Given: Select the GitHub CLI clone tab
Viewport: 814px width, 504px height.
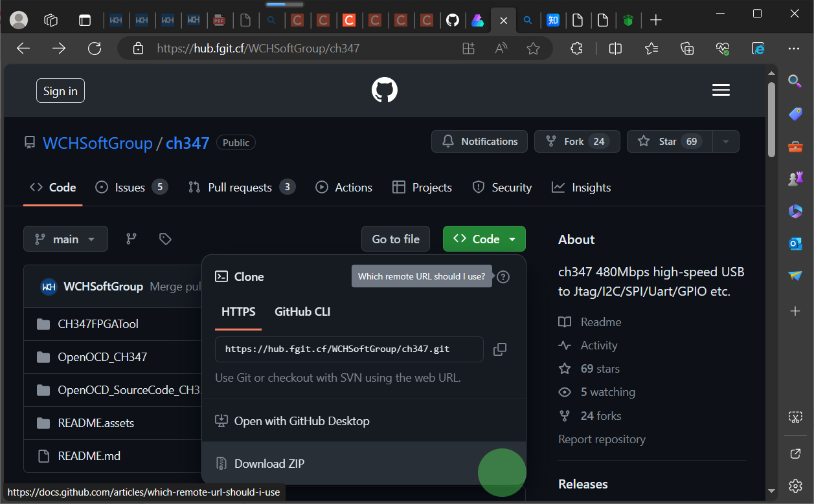Looking at the screenshot, I should 302,312.
